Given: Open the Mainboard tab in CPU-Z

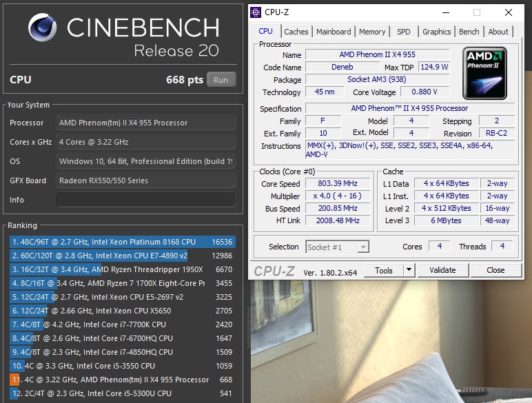Looking at the screenshot, I should pyautogui.click(x=334, y=32).
